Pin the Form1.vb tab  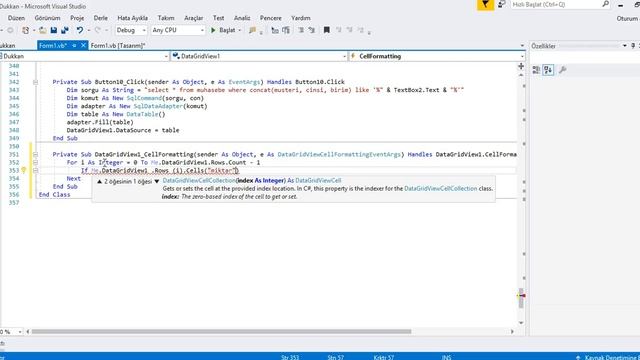click(x=74, y=46)
